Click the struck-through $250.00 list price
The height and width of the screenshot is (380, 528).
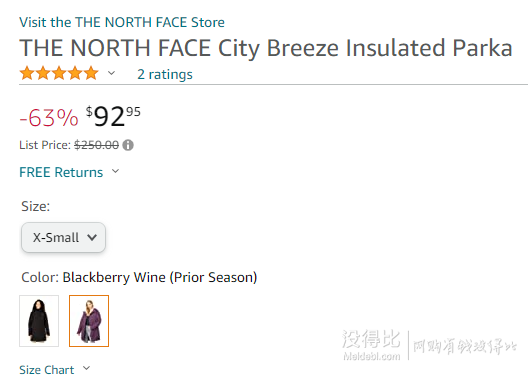click(97, 145)
